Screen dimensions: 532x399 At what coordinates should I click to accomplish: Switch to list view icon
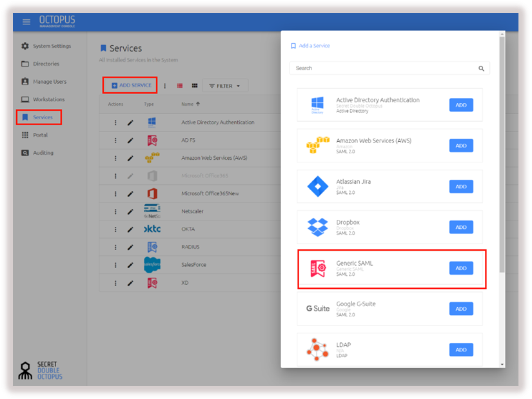180,86
